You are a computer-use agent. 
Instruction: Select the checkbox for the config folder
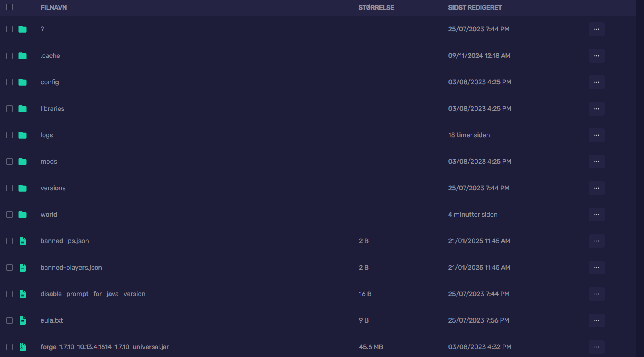coord(10,82)
